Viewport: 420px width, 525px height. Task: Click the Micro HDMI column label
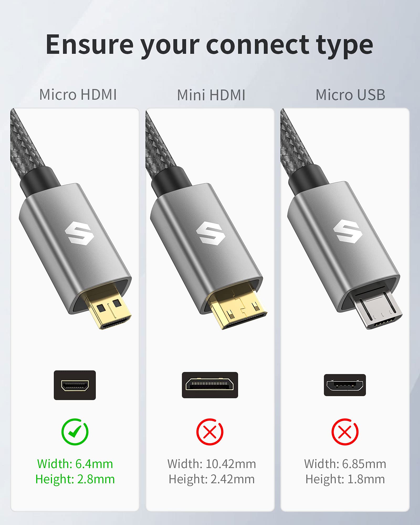point(78,94)
